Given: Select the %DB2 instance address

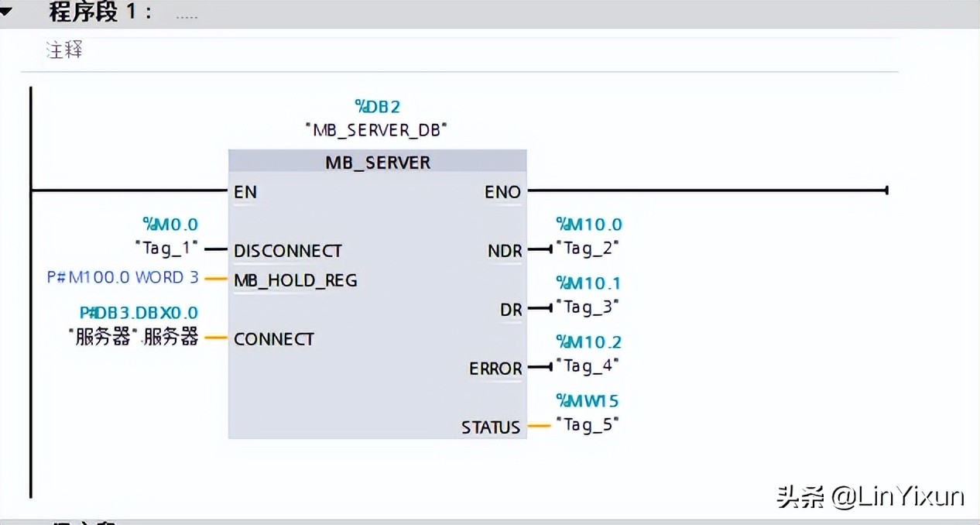Looking at the screenshot, I should coord(378,107).
